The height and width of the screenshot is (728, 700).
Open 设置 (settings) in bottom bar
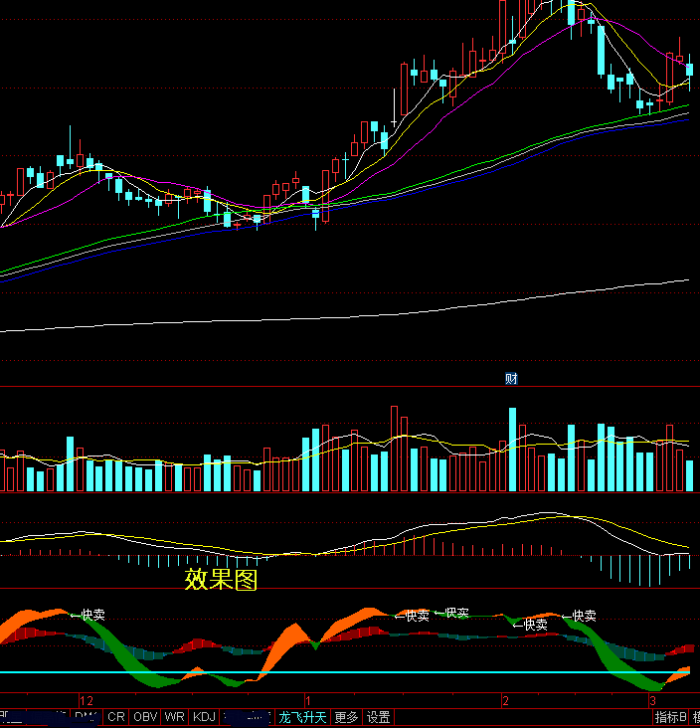[378, 717]
